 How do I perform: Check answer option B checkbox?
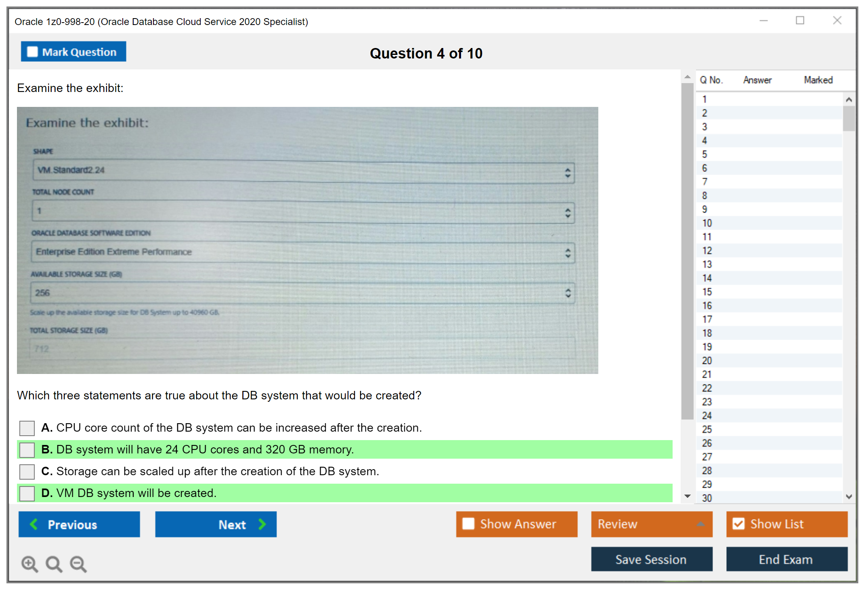[x=27, y=450]
